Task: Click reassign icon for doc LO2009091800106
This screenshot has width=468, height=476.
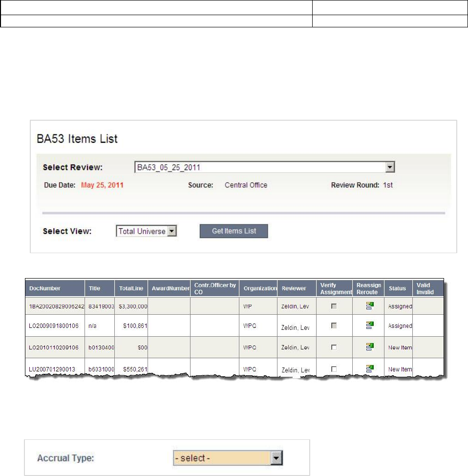Action: tap(370, 325)
